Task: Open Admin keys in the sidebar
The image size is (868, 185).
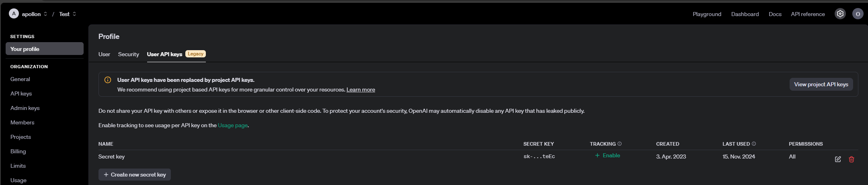Action: click(25, 108)
